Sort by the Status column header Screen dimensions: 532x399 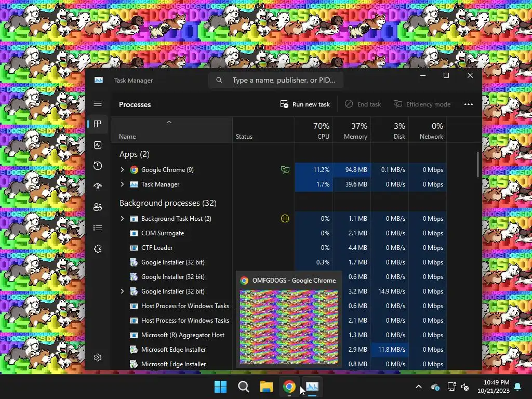click(263, 130)
